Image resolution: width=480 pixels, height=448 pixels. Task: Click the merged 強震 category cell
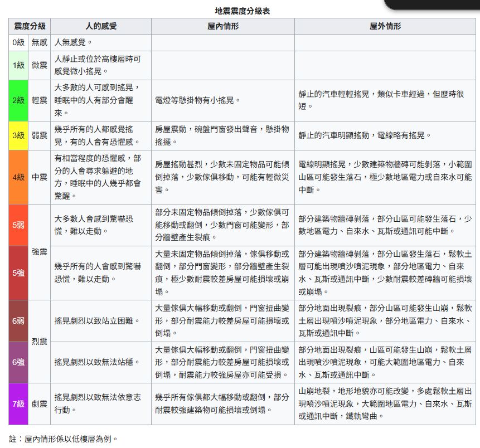coord(39,252)
